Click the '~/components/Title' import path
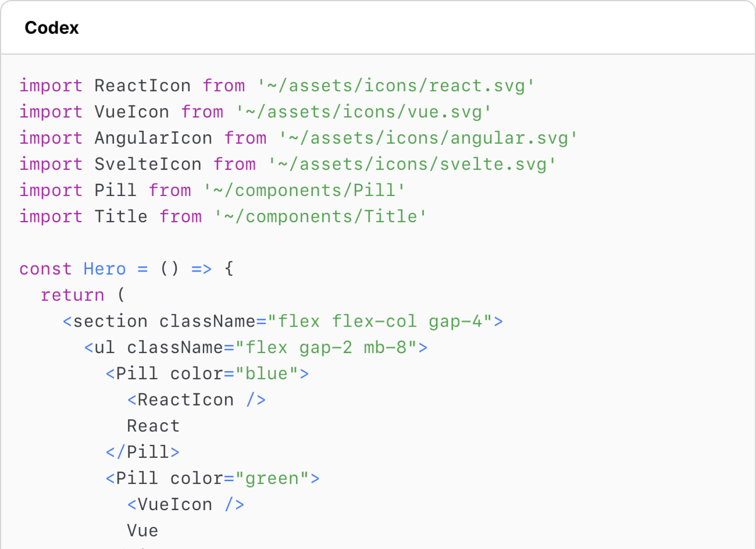Screen dimensions: 756x549 click(x=320, y=217)
